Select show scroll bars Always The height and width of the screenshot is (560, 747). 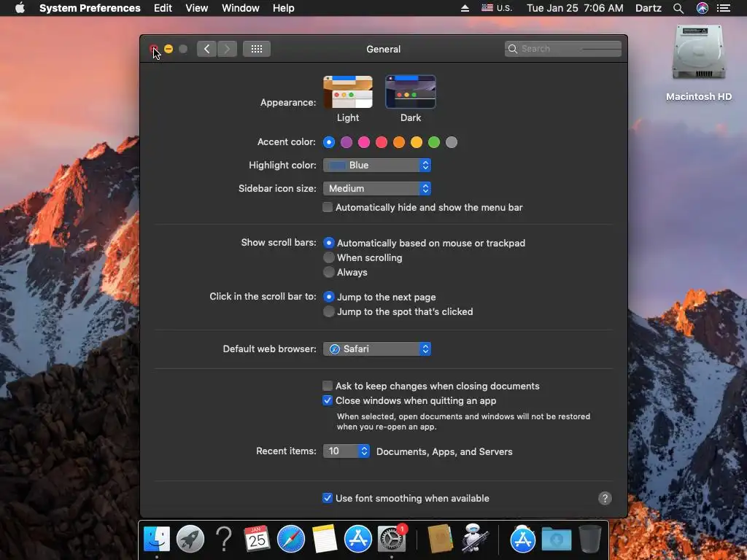click(329, 273)
